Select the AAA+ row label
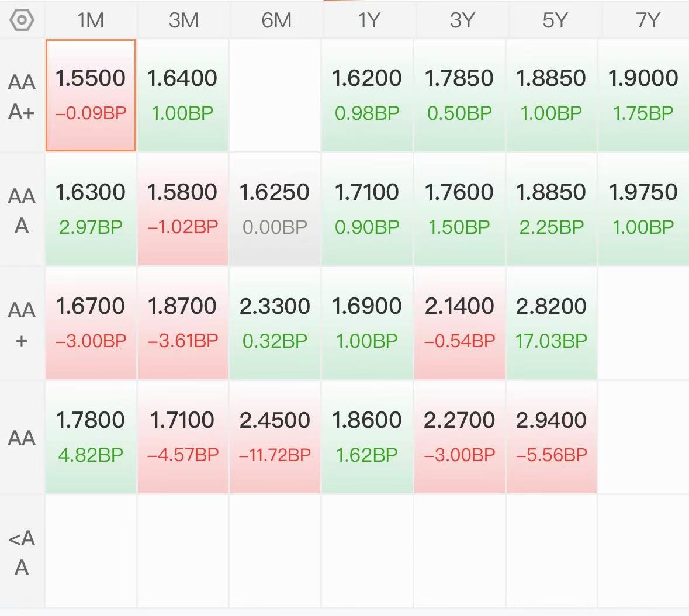Image resolution: width=689 pixels, height=616 pixels. (22, 96)
